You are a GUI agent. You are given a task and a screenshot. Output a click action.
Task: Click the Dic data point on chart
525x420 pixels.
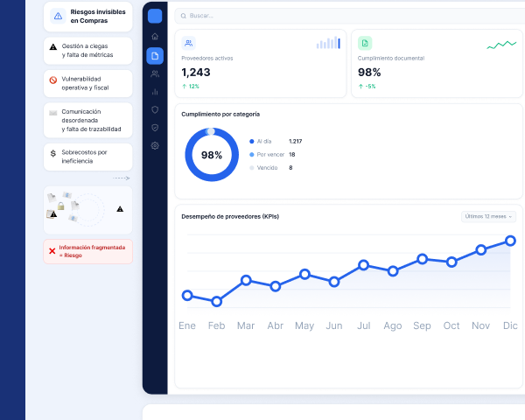(510, 241)
